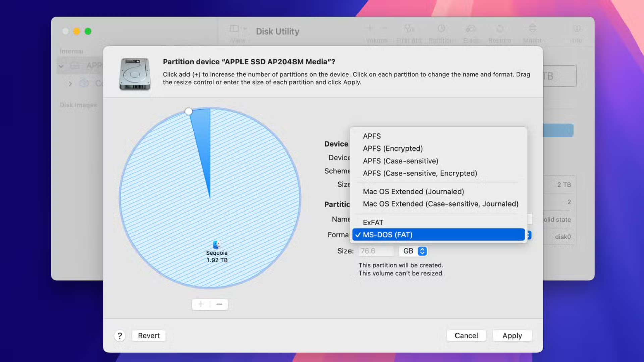Open device Info from the toolbar

pos(577,32)
